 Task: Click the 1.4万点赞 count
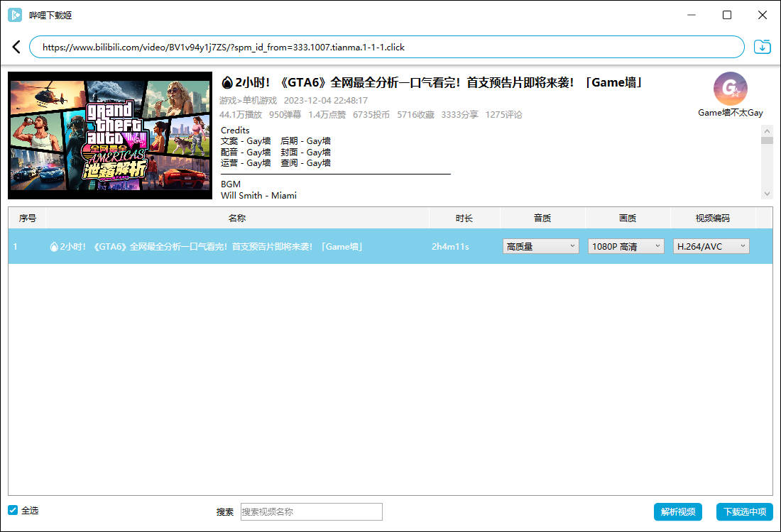[327, 114]
